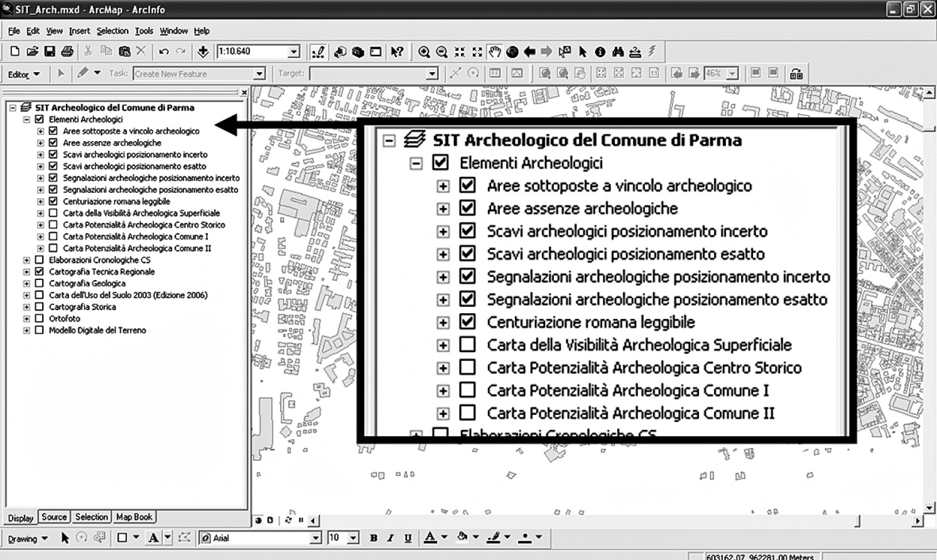Open the Insert menu
This screenshot has width=937, height=560.
(x=79, y=31)
